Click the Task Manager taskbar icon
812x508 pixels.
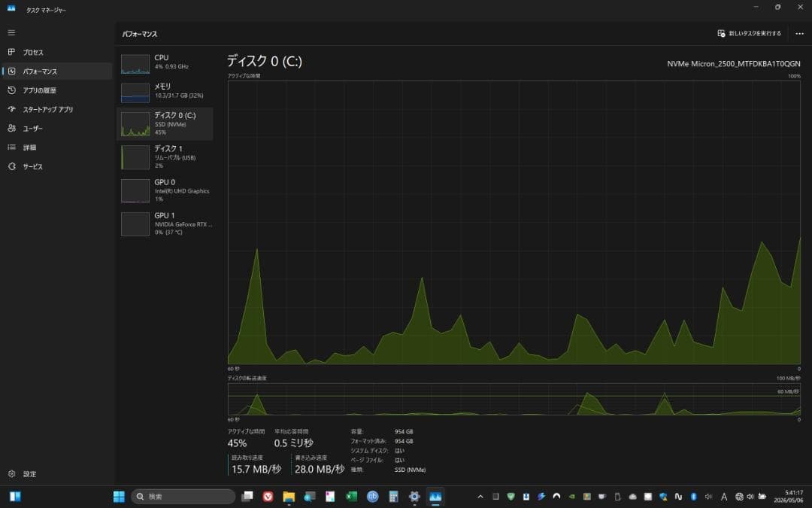(435, 497)
